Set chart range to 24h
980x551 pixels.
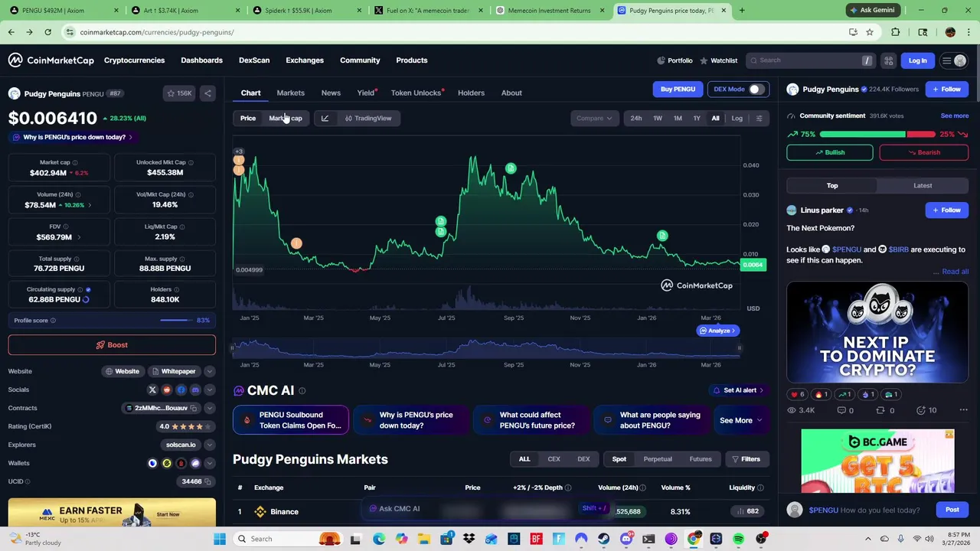[636, 118]
